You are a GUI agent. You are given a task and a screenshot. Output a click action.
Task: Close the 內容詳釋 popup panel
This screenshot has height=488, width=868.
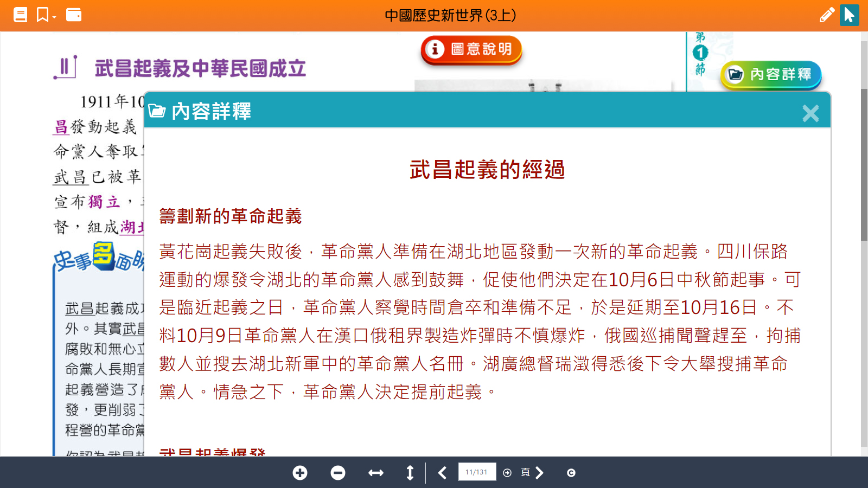pyautogui.click(x=810, y=113)
